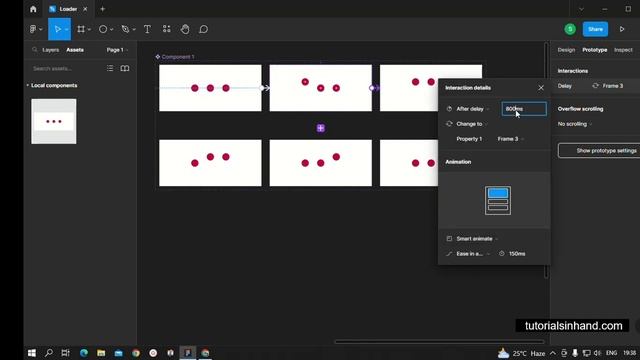The image size is (640, 360).
Task: Select the Pen tool
Action: click(x=125, y=29)
